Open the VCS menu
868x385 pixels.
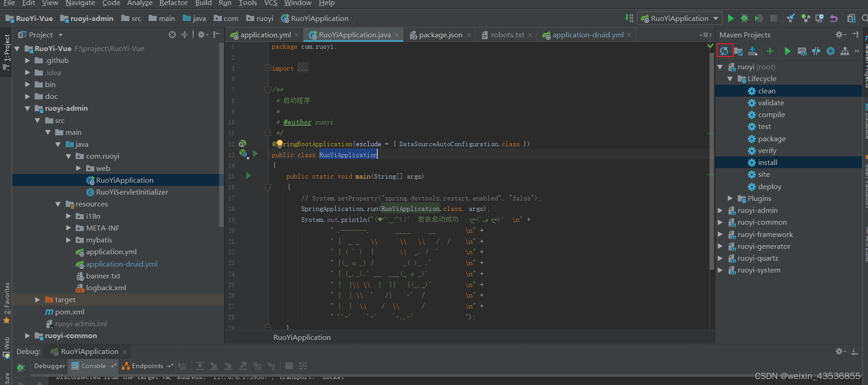click(271, 3)
